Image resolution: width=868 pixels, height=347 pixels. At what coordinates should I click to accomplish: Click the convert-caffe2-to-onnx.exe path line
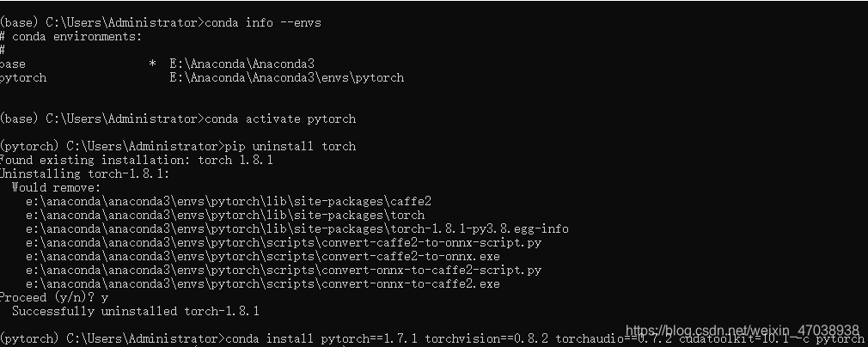click(262, 257)
